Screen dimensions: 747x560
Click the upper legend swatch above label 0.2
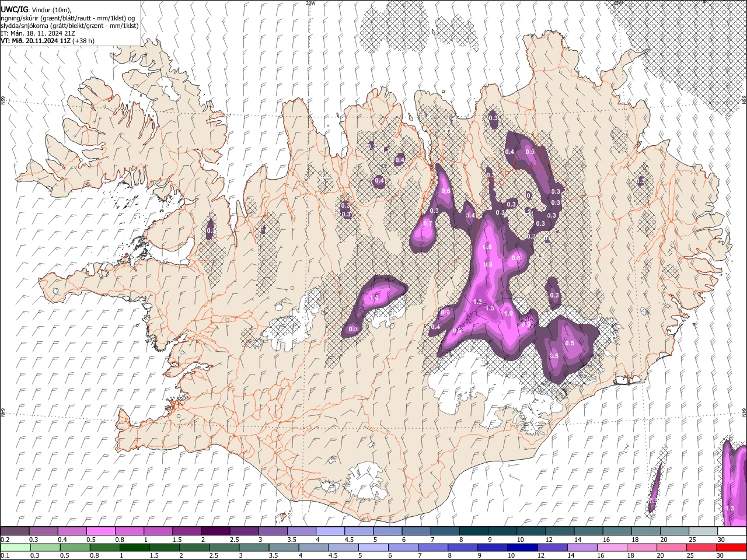(15, 531)
